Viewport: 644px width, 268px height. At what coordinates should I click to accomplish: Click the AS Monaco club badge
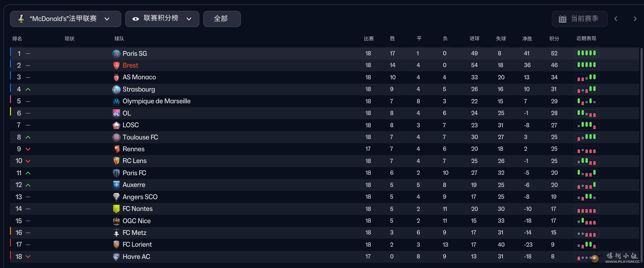point(116,77)
